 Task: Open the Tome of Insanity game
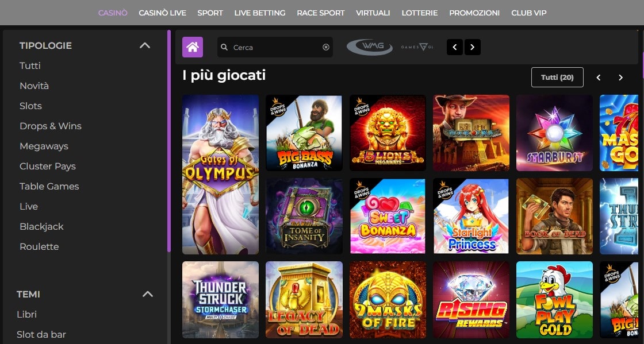(304, 216)
